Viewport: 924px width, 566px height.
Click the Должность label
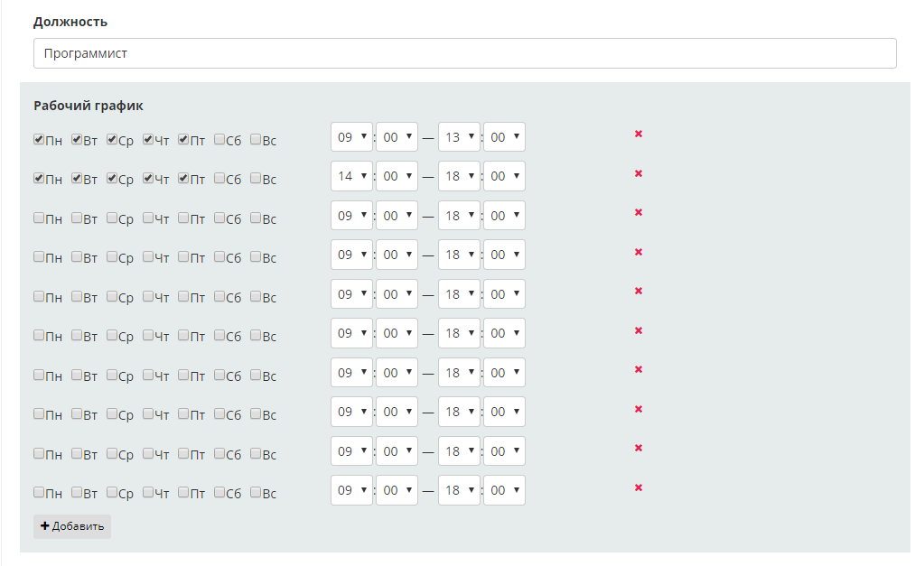pyautogui.click(x=70, y=23)
